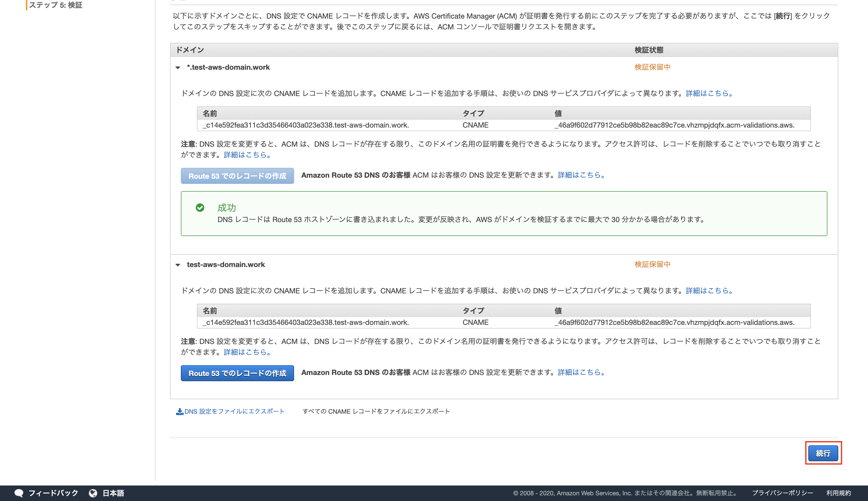This screenshot has height=501, width=868.
Task: Select the ステップ 5: 検証 sidebar step
Action: point(56,5)
